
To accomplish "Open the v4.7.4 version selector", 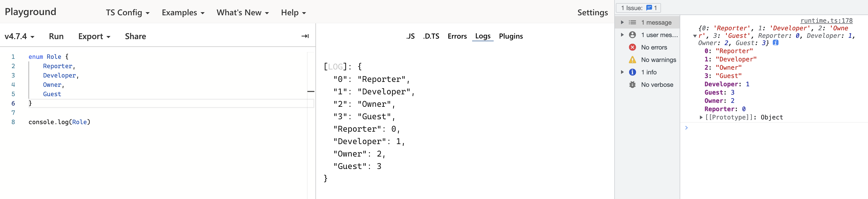I will (x=19, y=36).
